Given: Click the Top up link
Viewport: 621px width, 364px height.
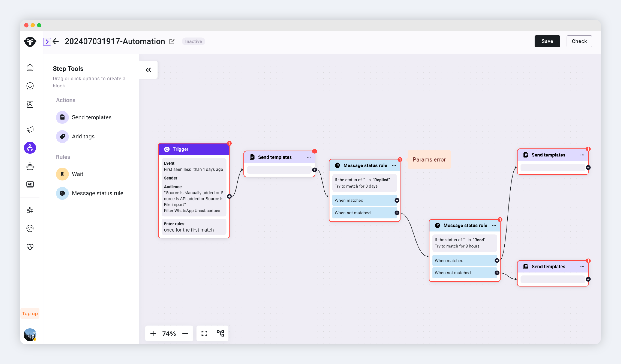Looking at the screenshot, I should (x=30, y=313).
